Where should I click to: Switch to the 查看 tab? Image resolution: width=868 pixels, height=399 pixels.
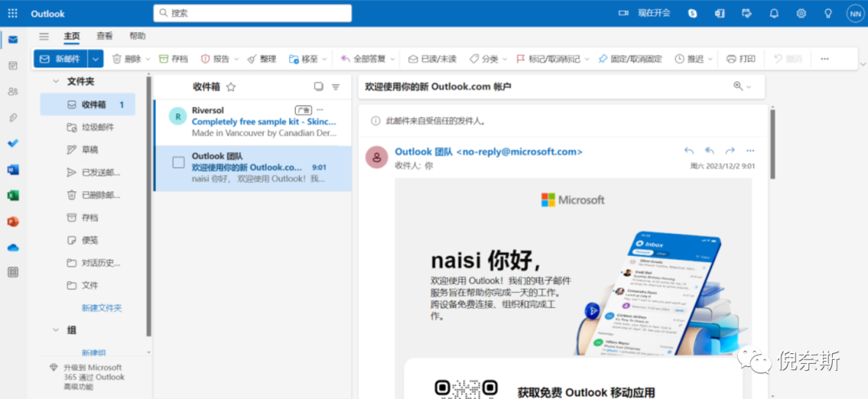pyautogui.click(x=104, y=36)
